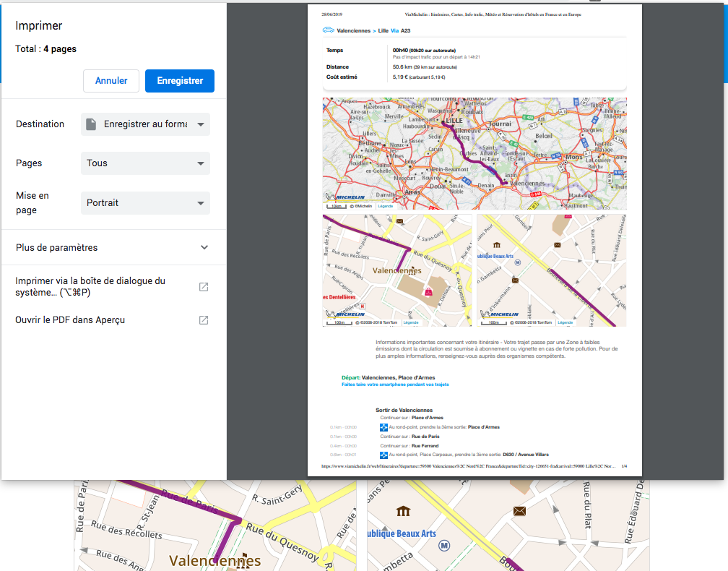Image resolution: width=728 pixels, height=571 pixels.
Task: Click the Imprimer dialog title
Action: point(38,25)
